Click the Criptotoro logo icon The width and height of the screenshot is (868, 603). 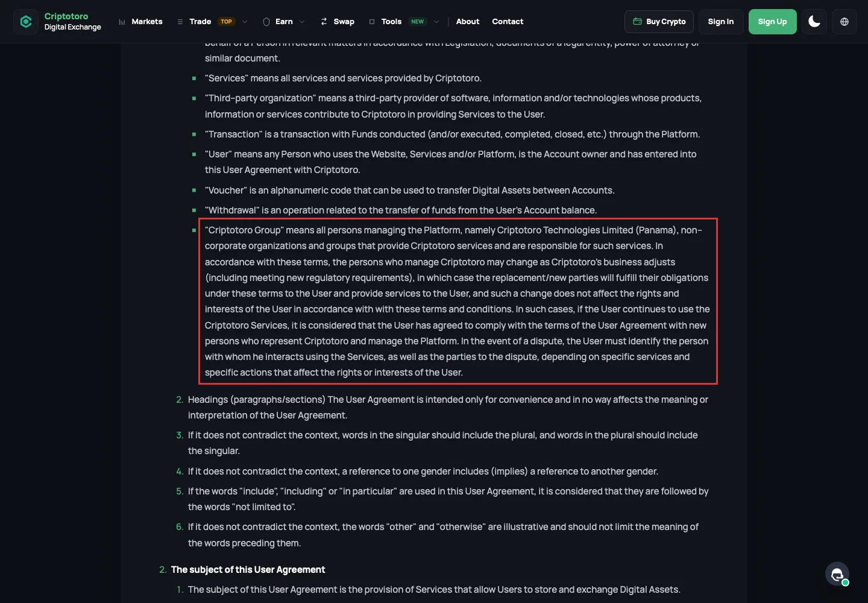[26, 22]
